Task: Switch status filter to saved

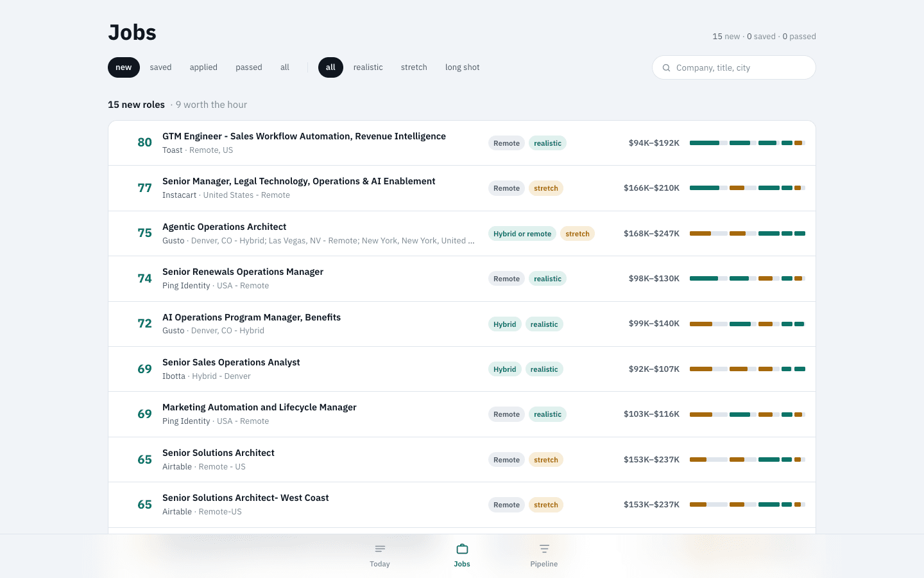Action: click(x=160, y=67)
